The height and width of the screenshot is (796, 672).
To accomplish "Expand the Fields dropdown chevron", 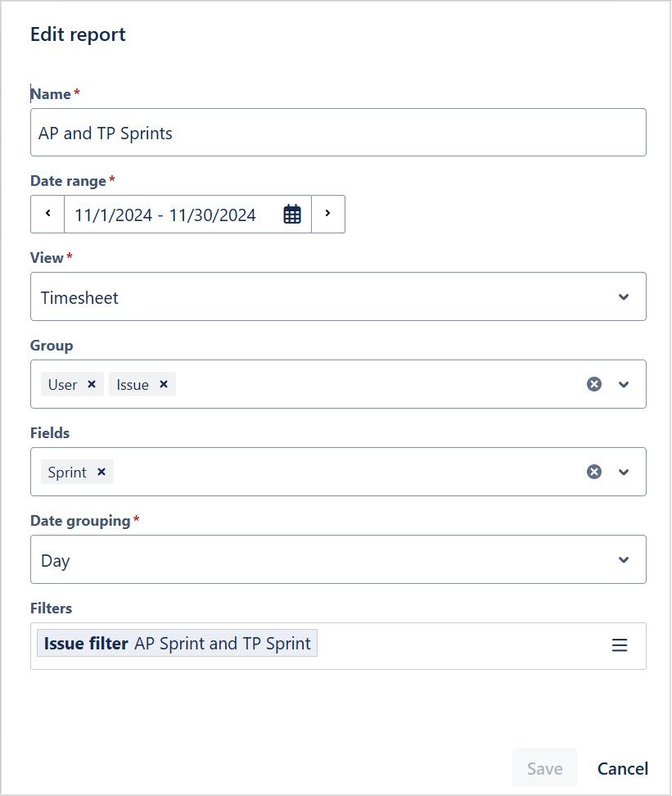I will click(624, 472).
